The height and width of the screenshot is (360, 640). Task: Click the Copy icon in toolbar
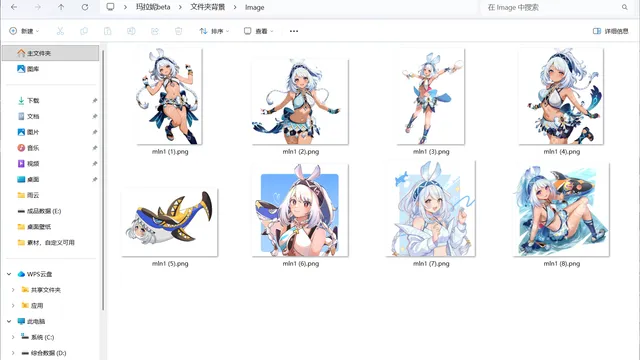[x=84, y=31]
